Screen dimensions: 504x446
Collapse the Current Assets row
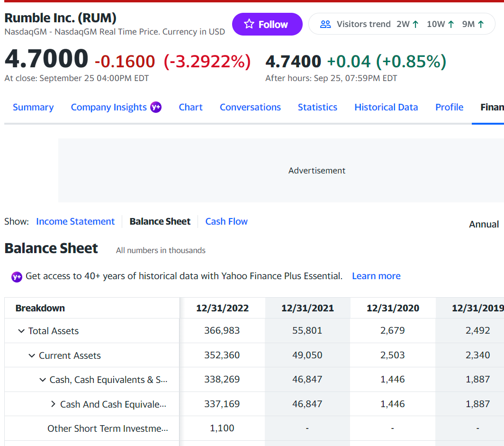coord(32,355)
